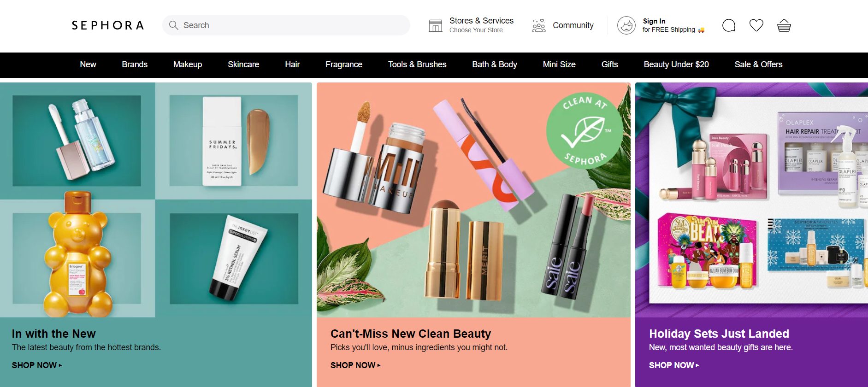Open the Gifts category
This screenshot has width=868, height=387.
[609, 64]
